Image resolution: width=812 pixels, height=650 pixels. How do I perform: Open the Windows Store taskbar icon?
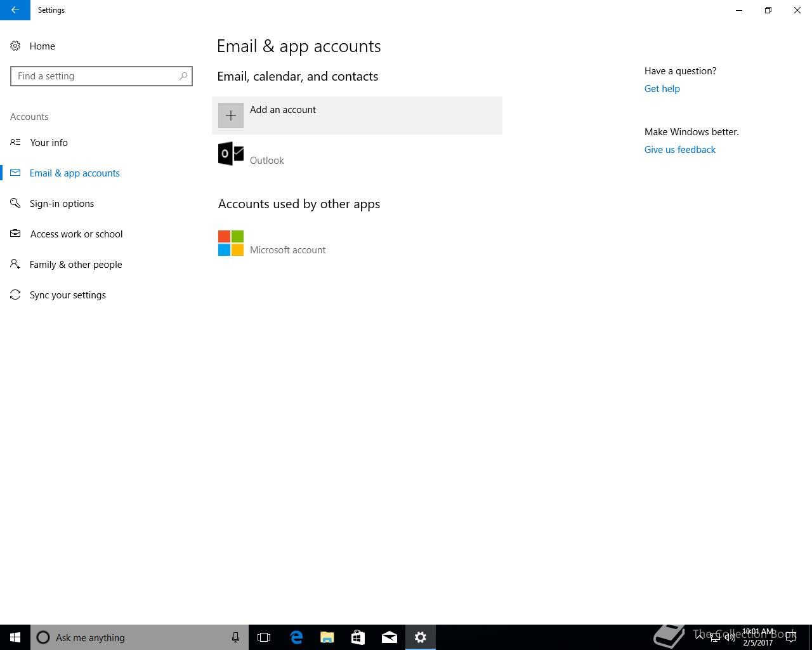pos(358,637)
